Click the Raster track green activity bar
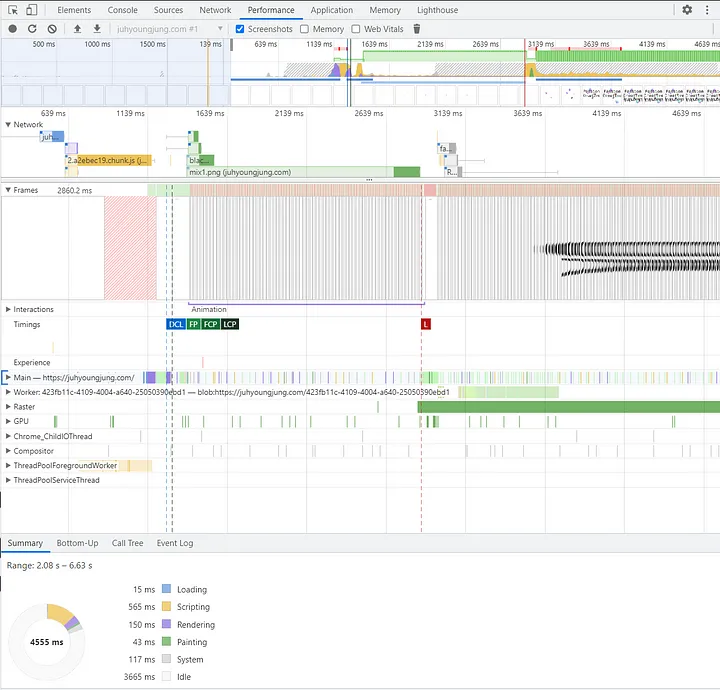Image resolution: width=720 pixels, height=690 pixels. [x=568, y=407]
